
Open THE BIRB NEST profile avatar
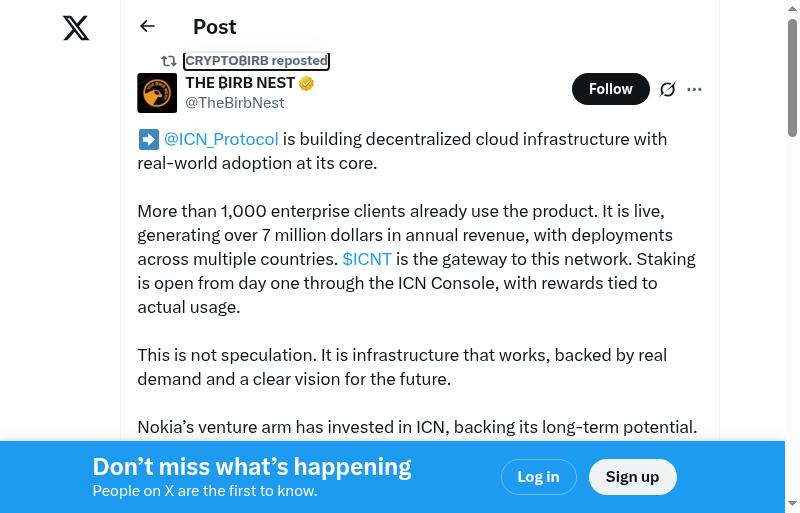pos(157,93)
